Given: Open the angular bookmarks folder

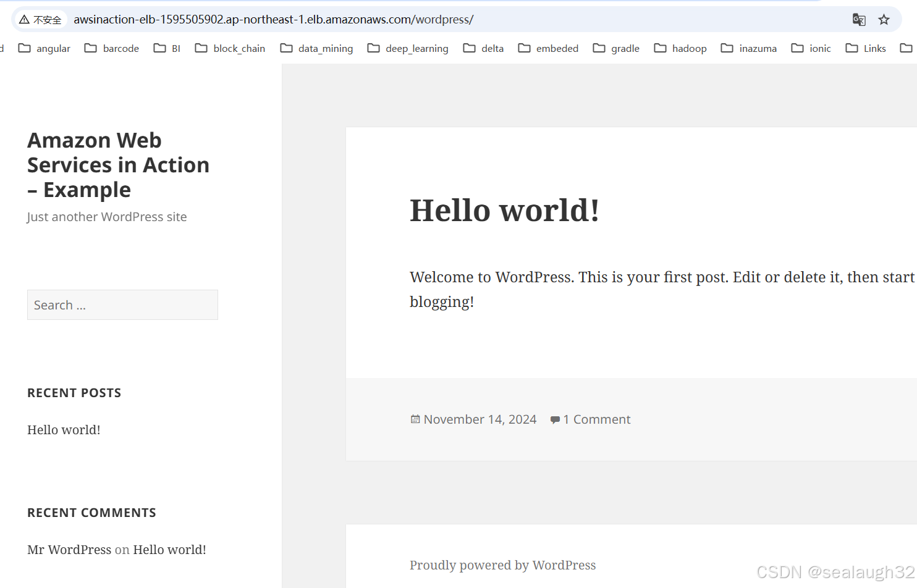Looking at the screenshot, I should (44, 48).
